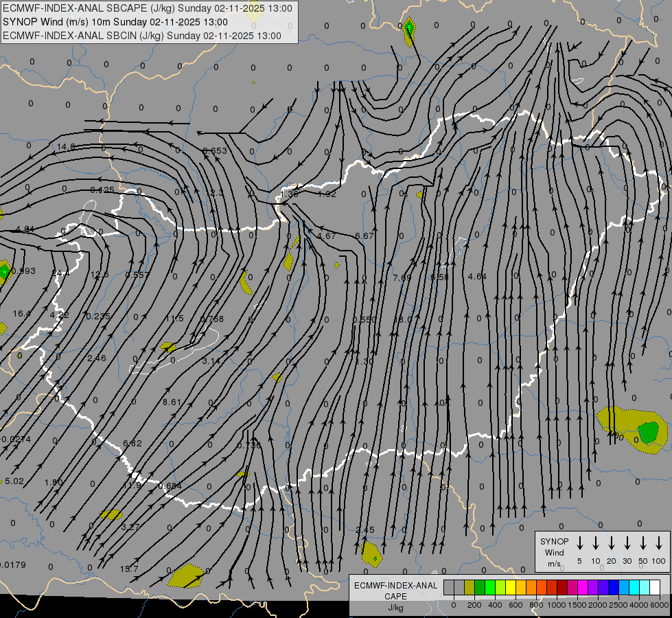Click the 2000 label on CAPE scale
672x618 pixels.
pyautogui.click(x=597, y=605)
